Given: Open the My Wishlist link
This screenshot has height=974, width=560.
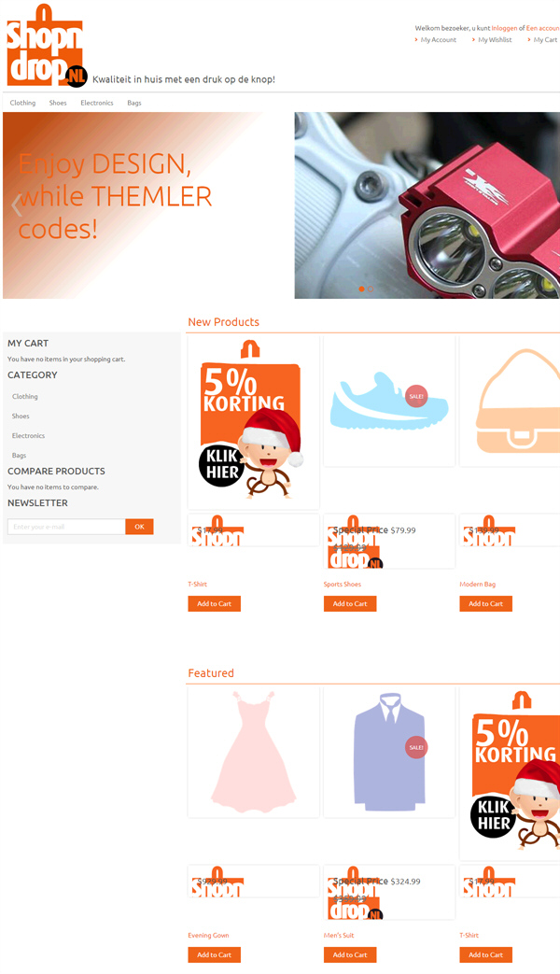Looking at the screenshot, I should click(x=495, y=40).
